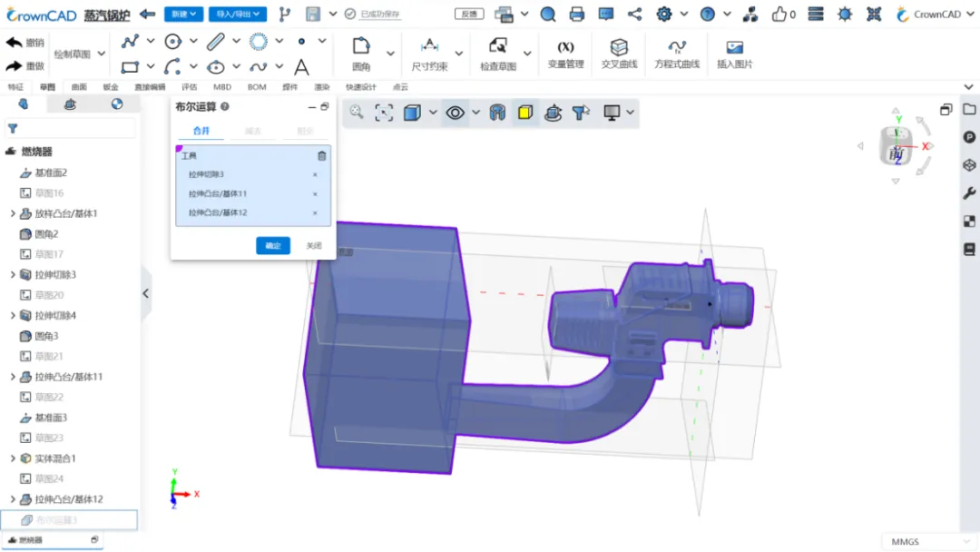The height and width of the screenshot is (552, 980).
Task: Select the text sketch tool
Action: click(301, 66)
